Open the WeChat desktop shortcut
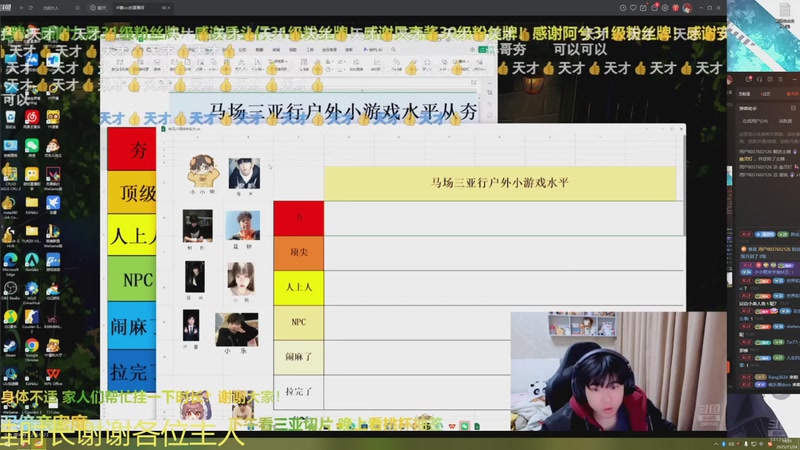This screenshot has height=450, width=800. (32, 146)
